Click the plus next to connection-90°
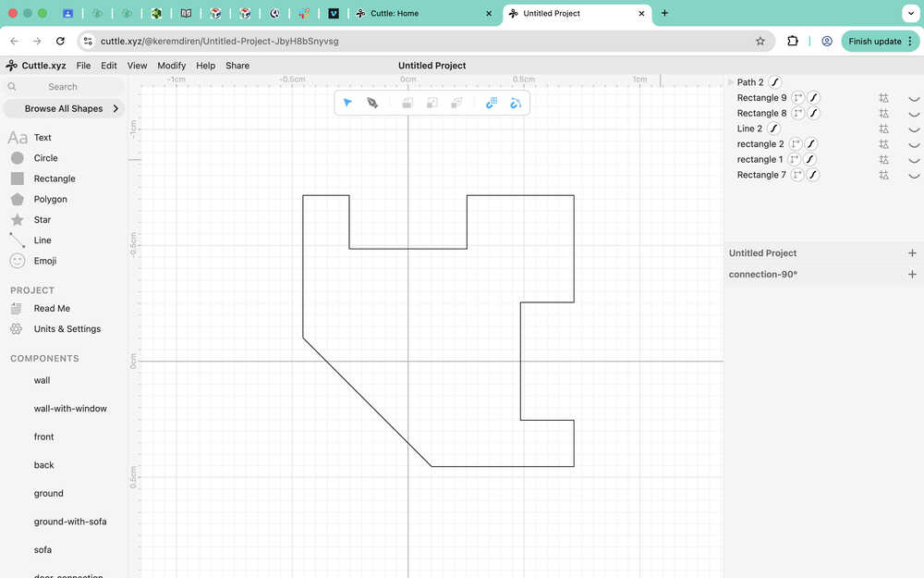Image resolution: width=924 pixels, height=578 pixels. tap(912, 275)
